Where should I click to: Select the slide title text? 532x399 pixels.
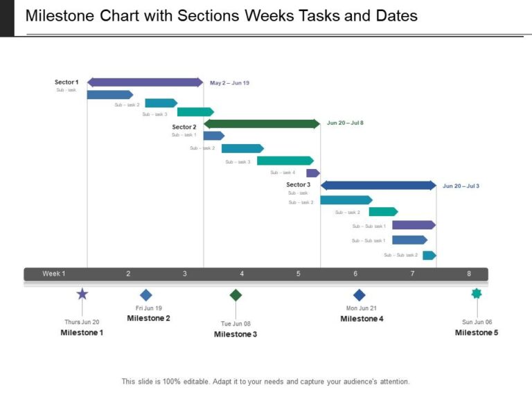click(222, 15)
